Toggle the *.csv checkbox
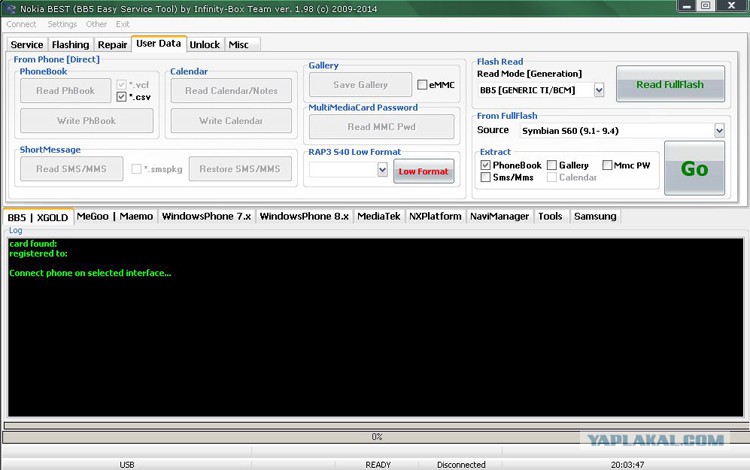The image size is (750, 470). point(121,97)
